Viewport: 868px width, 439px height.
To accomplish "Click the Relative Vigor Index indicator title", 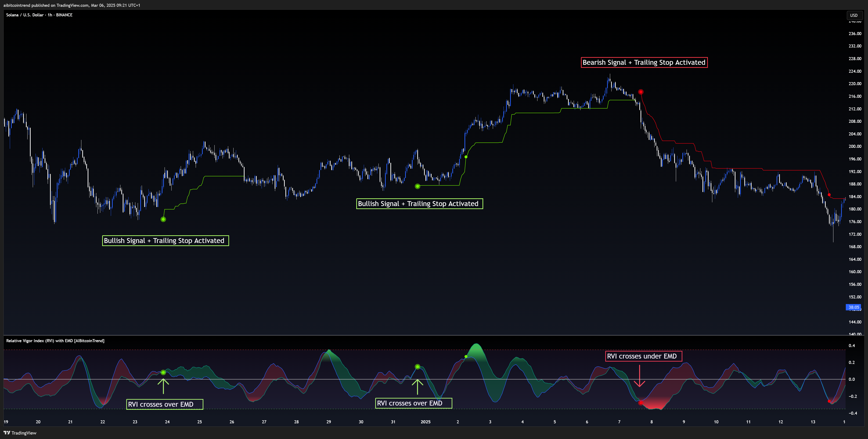I will 55,341.
